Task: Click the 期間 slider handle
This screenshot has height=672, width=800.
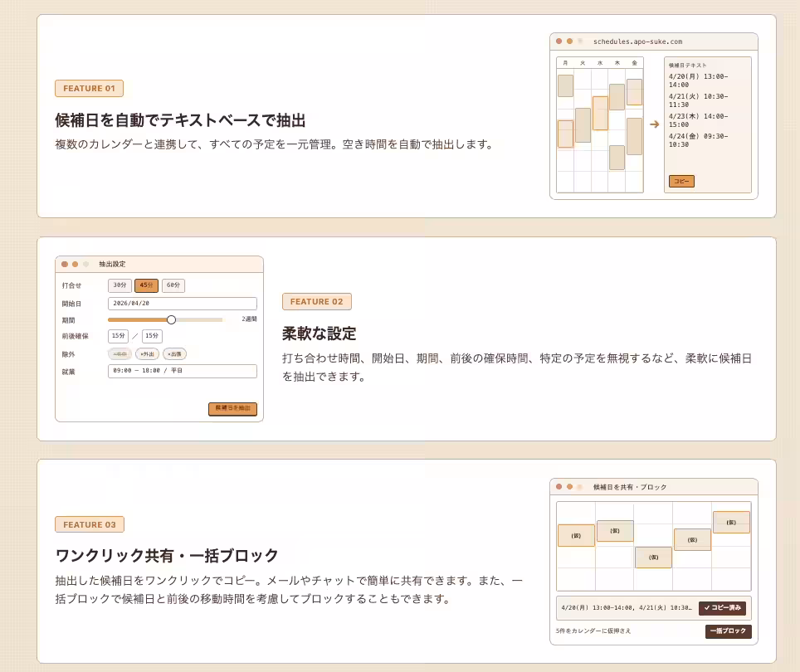Action: pyautogui.click(x=172, y=319)
